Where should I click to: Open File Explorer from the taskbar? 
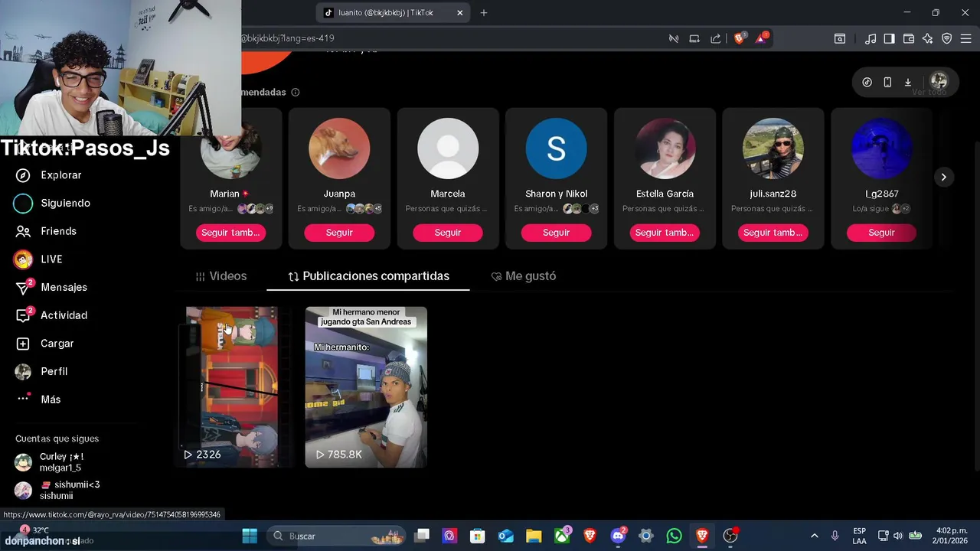tap(534, 536)
